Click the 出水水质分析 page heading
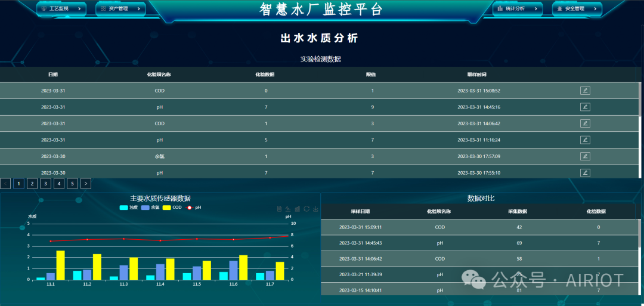644x306 pixels. (320, 39)
